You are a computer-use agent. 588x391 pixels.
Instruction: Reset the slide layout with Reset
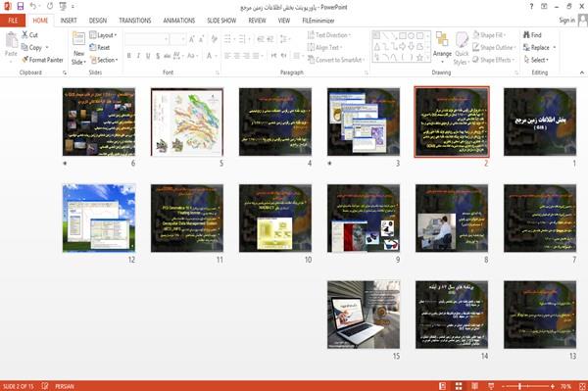click(x=100, y=47)
